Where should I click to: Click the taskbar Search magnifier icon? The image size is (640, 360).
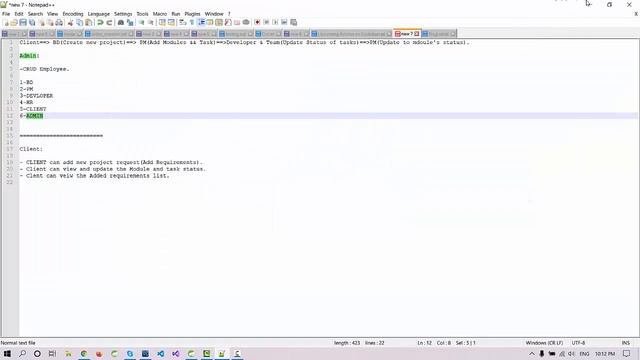(x=22, y=353)
